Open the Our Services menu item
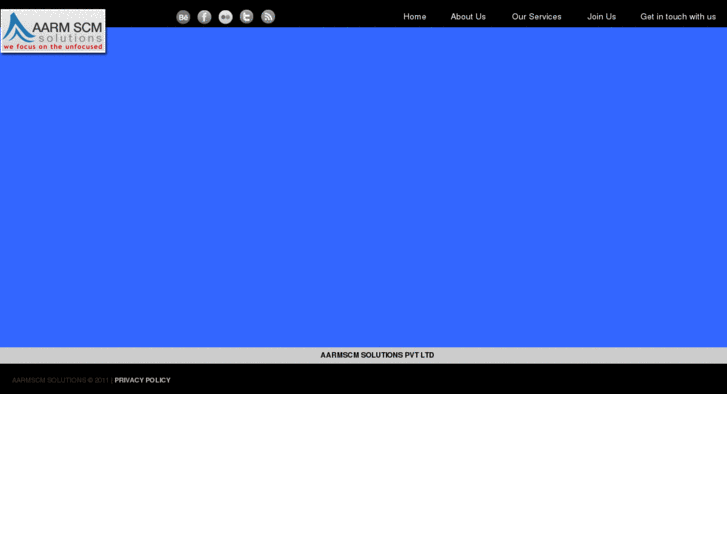The width and height of the screenshot is (727, 545). click(536, 17)
